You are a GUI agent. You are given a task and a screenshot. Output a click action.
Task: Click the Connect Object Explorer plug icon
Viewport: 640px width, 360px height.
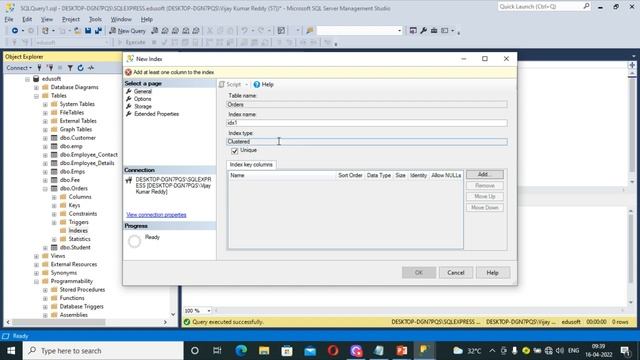[40, 68]
